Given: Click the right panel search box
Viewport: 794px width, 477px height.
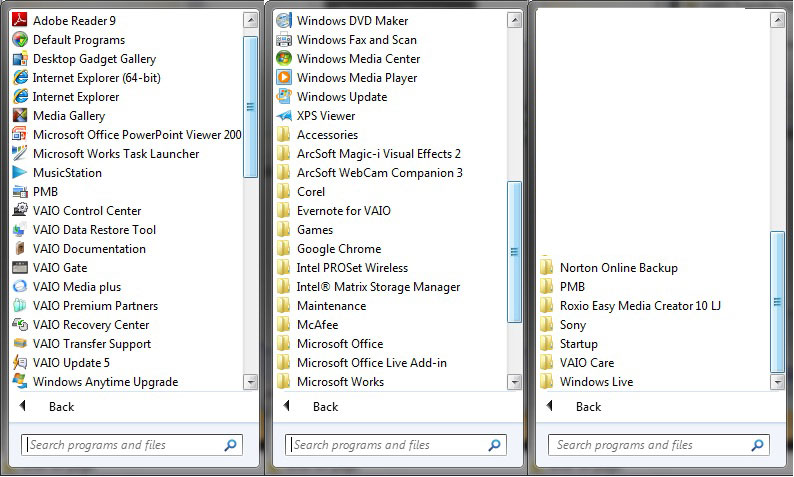Looking at the screenshot, I should [659, 445].
